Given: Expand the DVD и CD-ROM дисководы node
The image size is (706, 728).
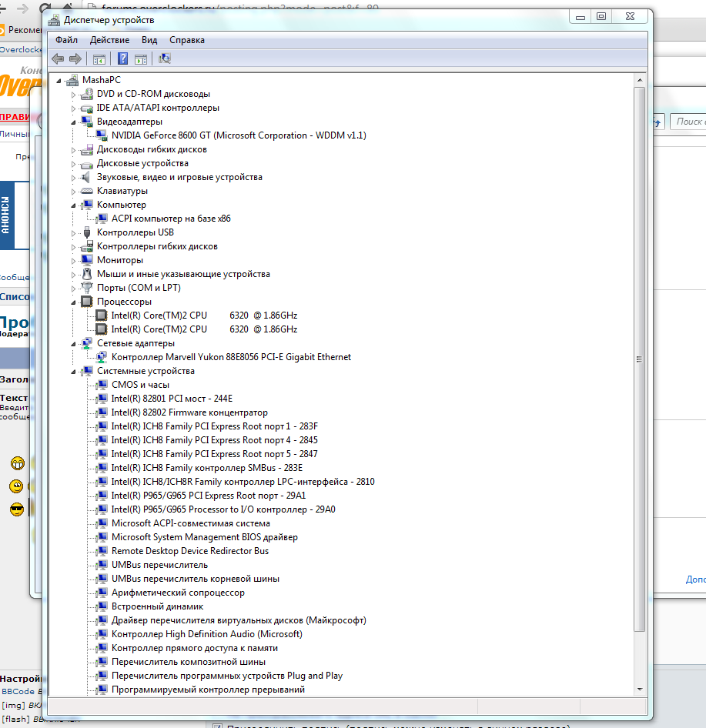Looking at the screenshot, I should 73,95.
